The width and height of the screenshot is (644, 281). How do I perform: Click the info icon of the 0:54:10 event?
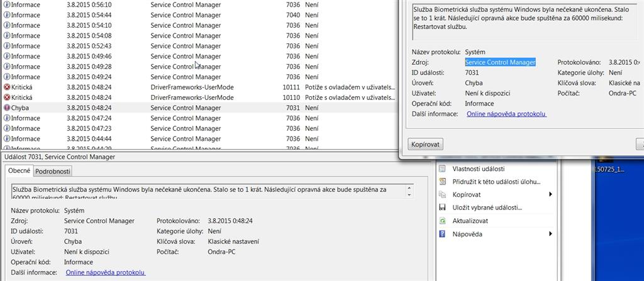click(6, 26)
